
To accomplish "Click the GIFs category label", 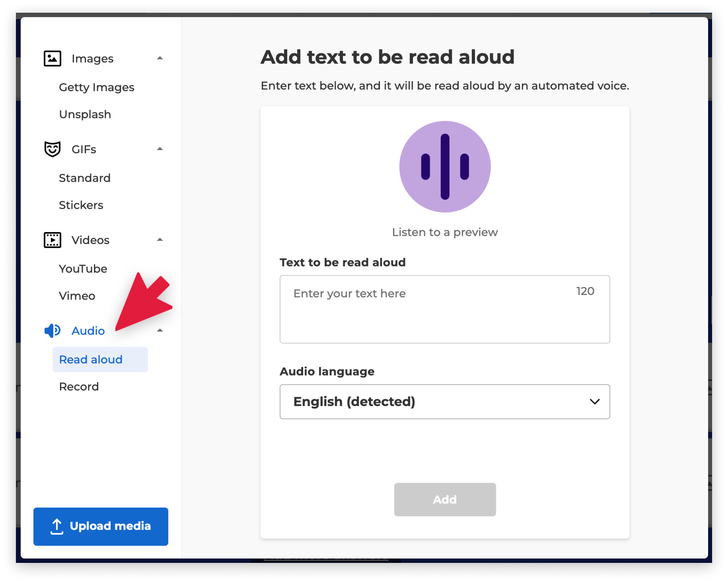I will coord(84,149).
